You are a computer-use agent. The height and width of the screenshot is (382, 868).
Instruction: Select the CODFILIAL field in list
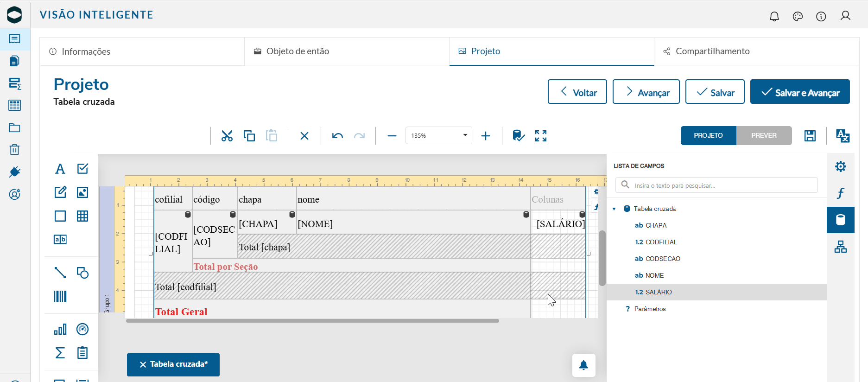point(656,242)
